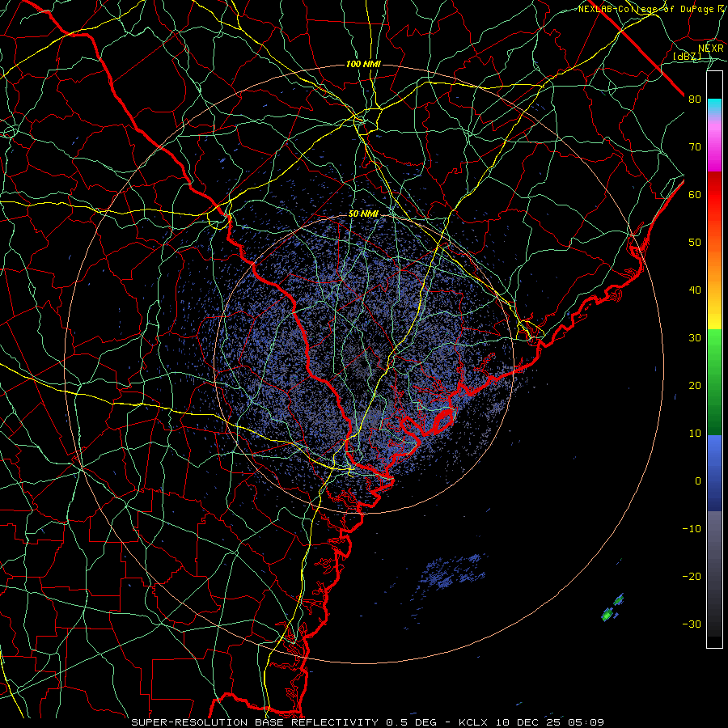This screenshot has width=728, height=728.
Task: Click the 50 value on the dBZ scale
Action: (x=695, y=243)
